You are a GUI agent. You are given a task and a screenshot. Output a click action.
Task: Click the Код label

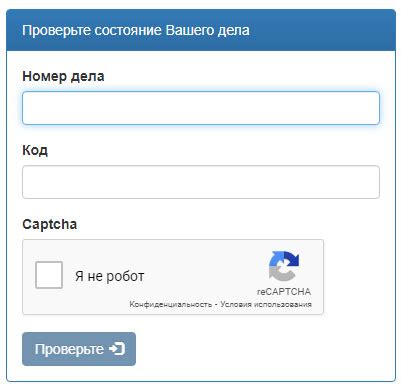(x=35, y=150)
